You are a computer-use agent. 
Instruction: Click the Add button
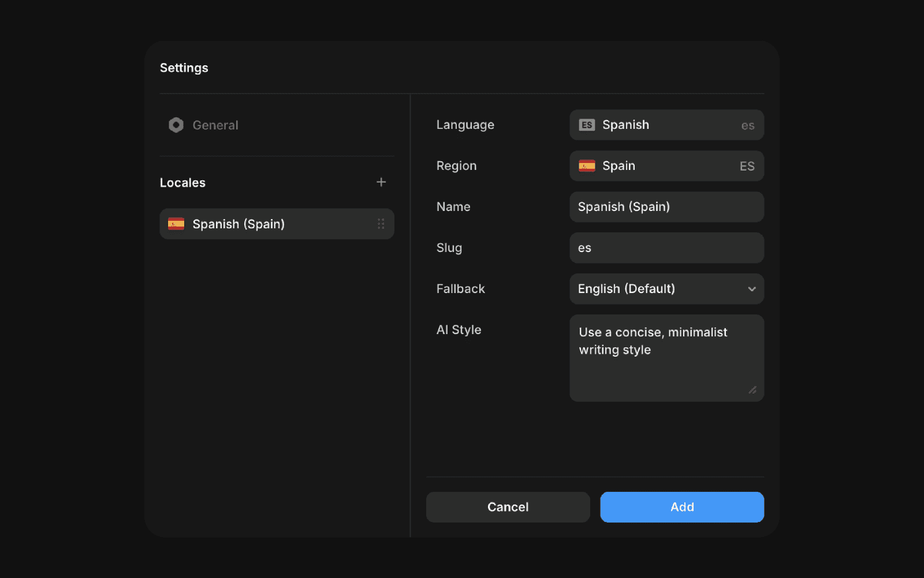tap(682, 507)
